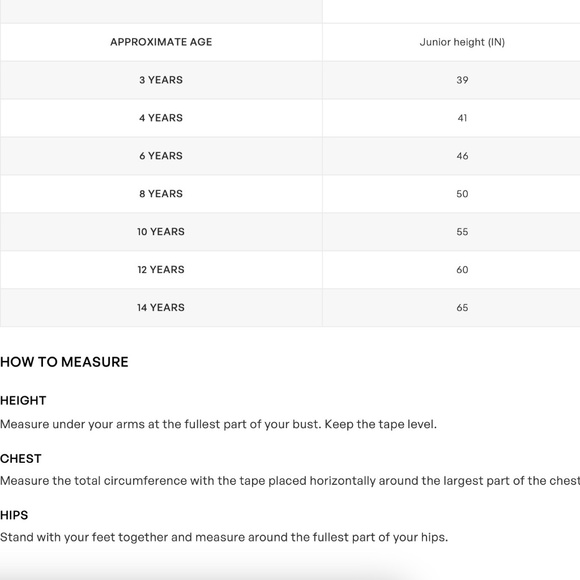The image size is (580, 580).
Task: Click the HIPS section heading
Action: click(x=14, y=515)
